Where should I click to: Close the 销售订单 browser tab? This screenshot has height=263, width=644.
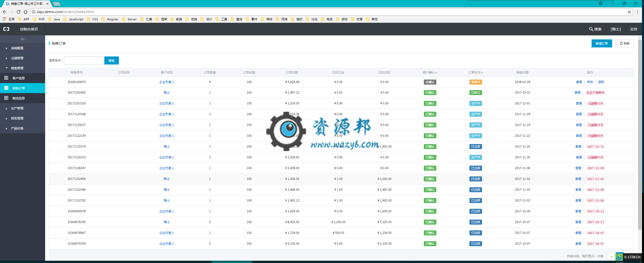pyautogui.click(x=47, y=4)
